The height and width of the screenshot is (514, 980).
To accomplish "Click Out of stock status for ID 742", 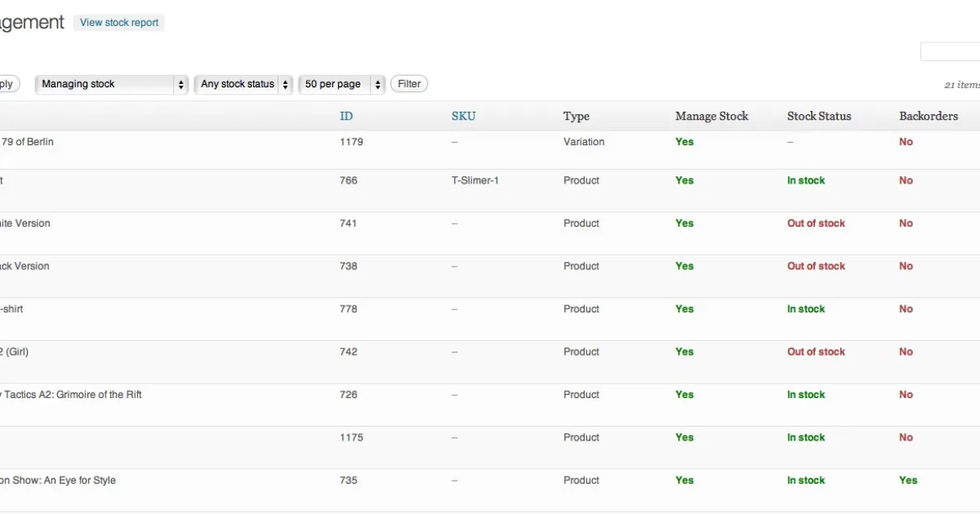I will click(816, 352).
